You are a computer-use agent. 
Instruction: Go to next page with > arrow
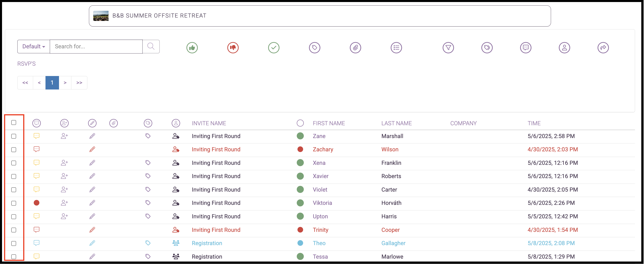[65, 83]
